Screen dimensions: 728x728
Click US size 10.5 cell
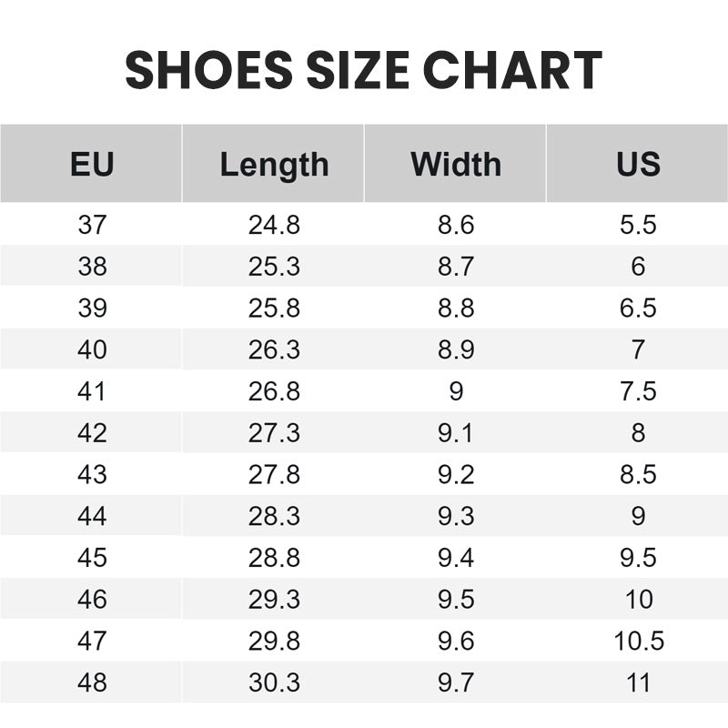coord(638,641)
